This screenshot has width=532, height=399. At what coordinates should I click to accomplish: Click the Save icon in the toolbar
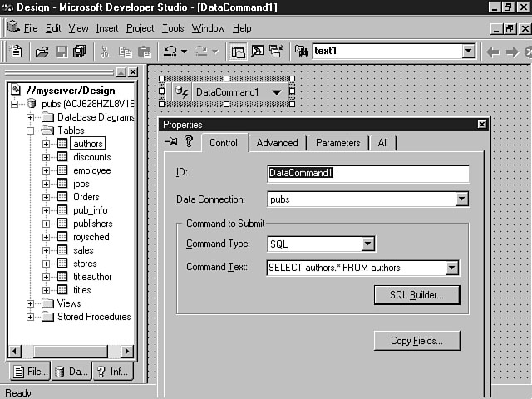click(61, 52)
